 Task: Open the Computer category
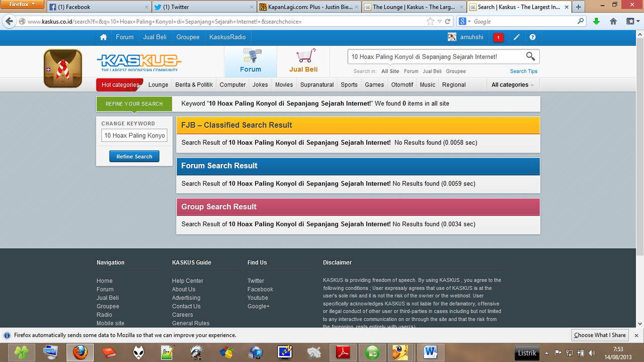point(233,85)
